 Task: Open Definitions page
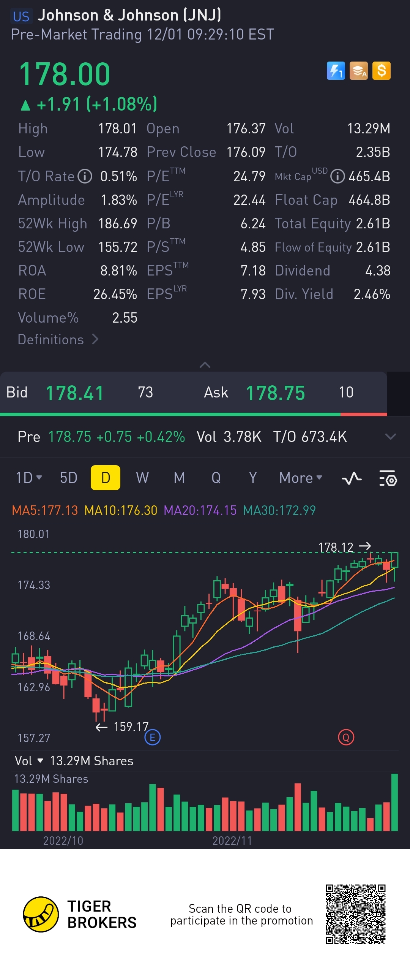click(x=58, y=339)
